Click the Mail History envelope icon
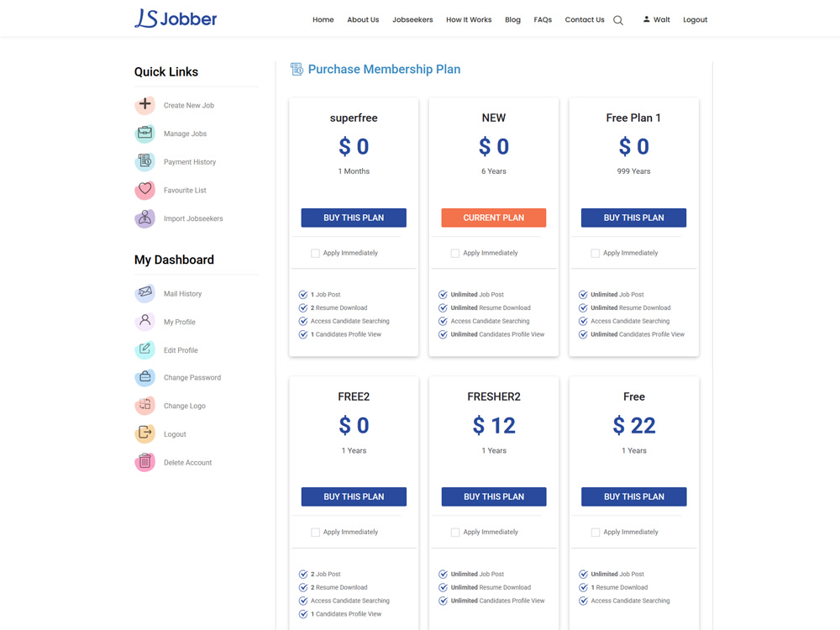The width and height of the screenshot is (840, 630). point(144,293)
